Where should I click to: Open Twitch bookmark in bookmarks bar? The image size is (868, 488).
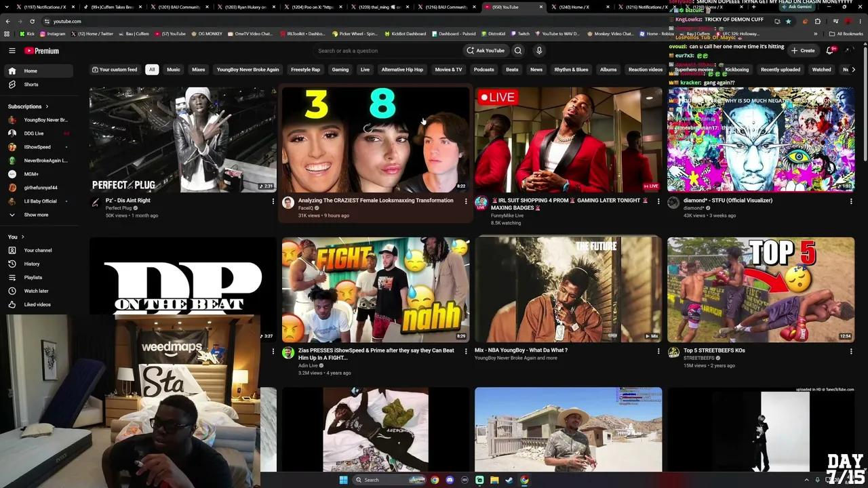(x=519, y=34)
